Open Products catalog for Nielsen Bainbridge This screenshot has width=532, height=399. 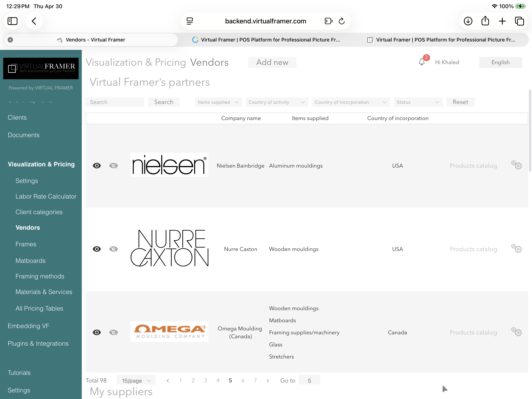pos(473,166)
